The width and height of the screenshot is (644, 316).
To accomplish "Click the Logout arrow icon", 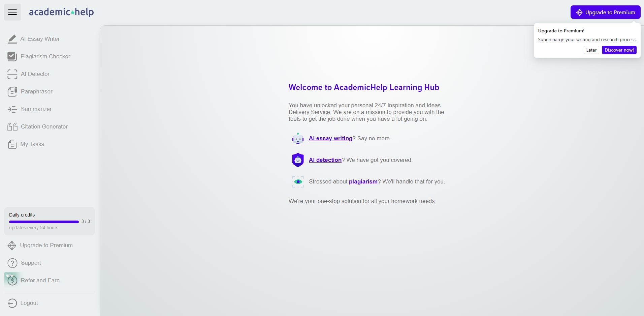I will tap(12, 303).
